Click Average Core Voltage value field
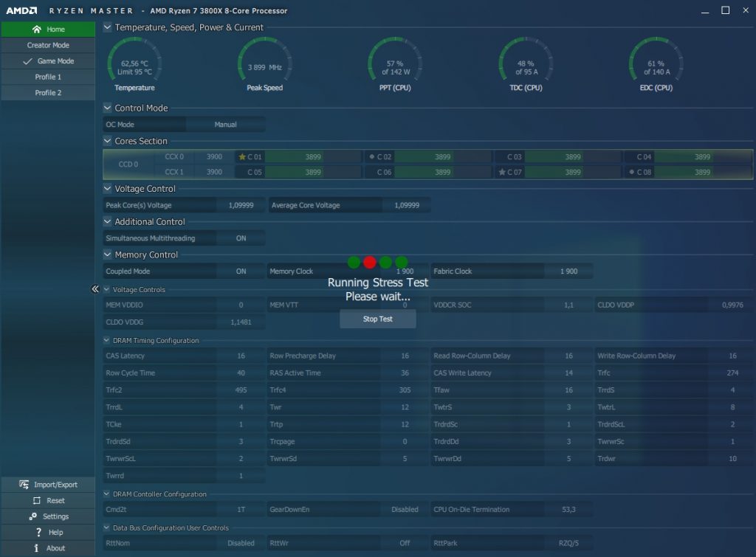This screenshot has width=756, height=557. click(407, 205)
